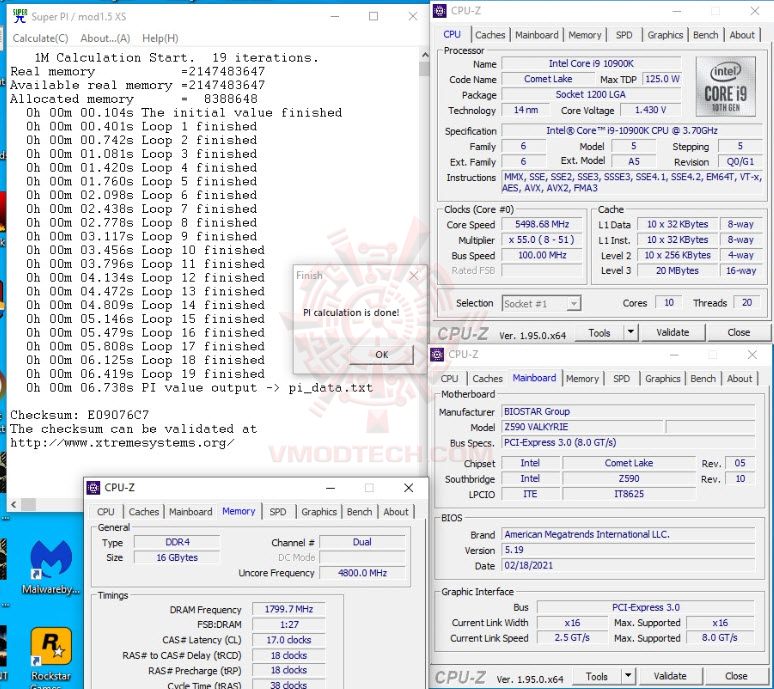This screenshot has height=689, width=774.
Task: Click the Super PI title bar icon
Action: point(19,16)
